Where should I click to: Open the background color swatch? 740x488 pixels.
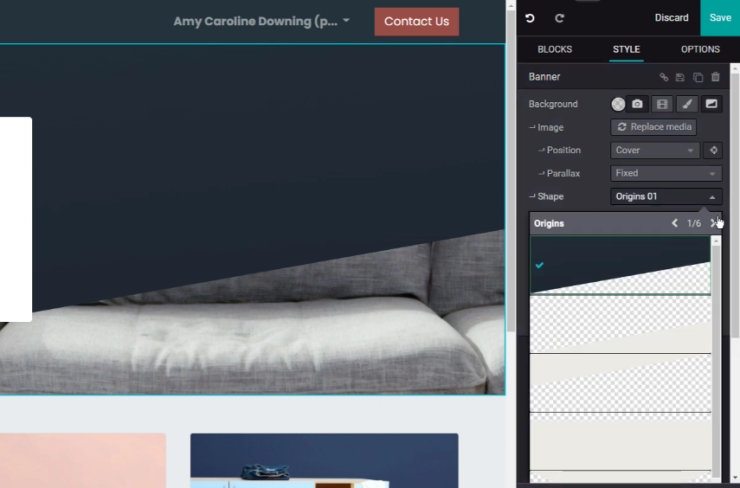pyautogui.click(x=618, y=104)
